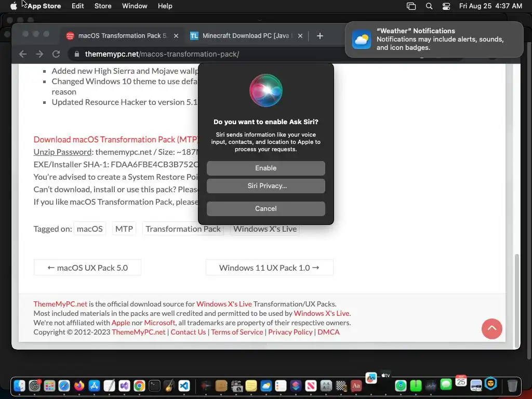Go to Windows 11 UX Pack 1.0 post

pos(269,268)
